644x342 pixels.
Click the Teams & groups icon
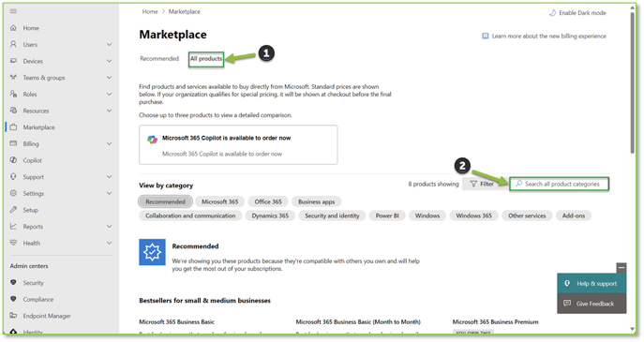point(13,77)
